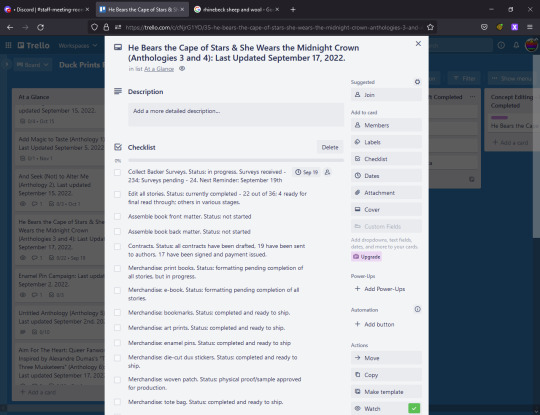Image resolution: width=540 pixels, height=415 pixels.
Task: Check Merchandise die-cut dux stickers item
Action: tap(117, 358)
